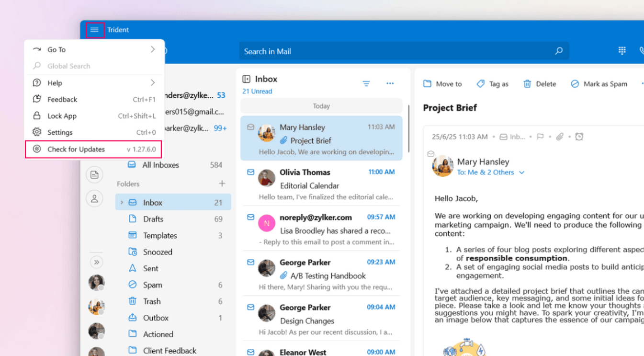The image size is (644, 356).
Task: Open the Spam folder
Action: 173,285
